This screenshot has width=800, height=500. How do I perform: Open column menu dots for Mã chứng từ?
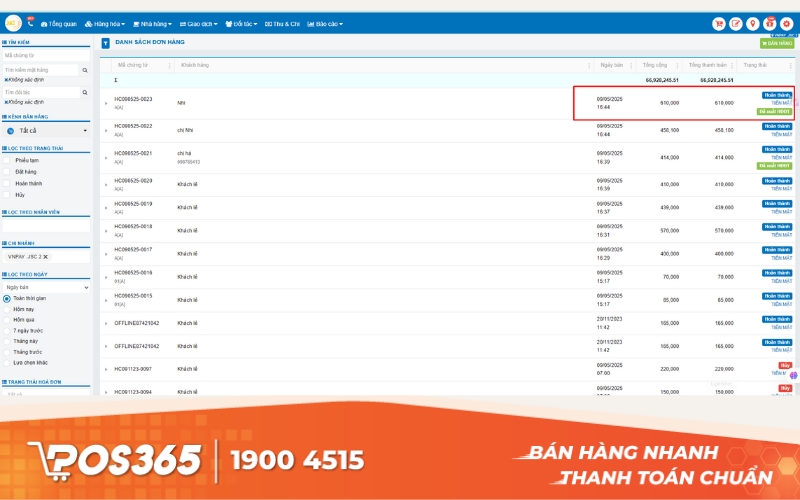click(169, 65)
